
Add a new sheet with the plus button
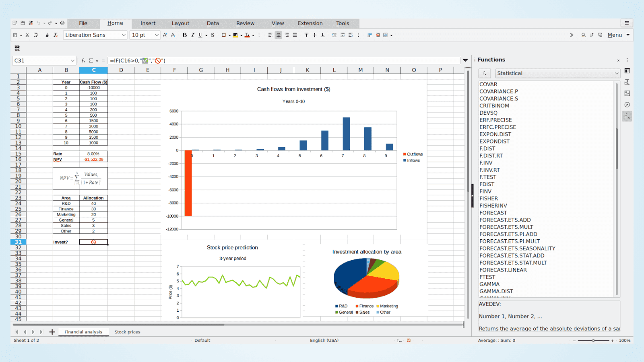coord(52,332)
